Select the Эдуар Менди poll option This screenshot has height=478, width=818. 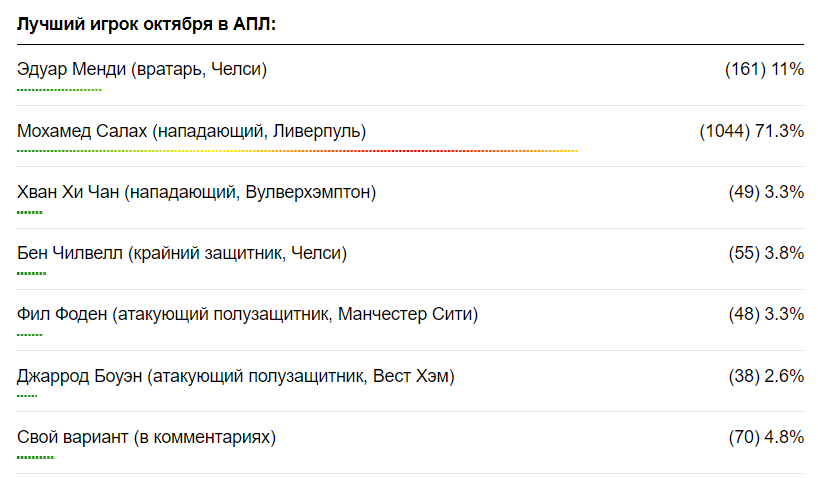pos(142,69)
